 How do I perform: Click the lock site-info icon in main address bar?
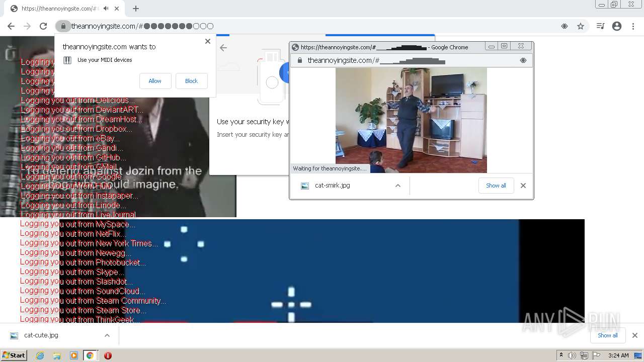click(63, 26)
